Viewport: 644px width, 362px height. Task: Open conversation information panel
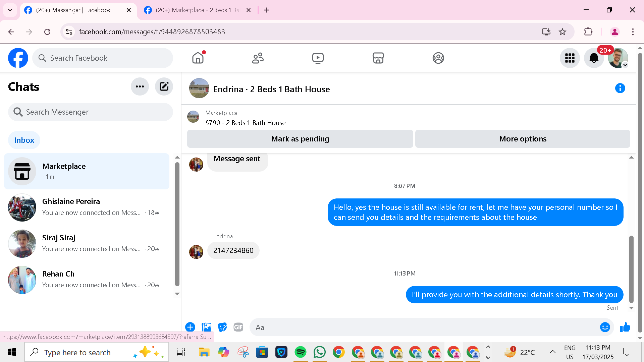pos(620,88)
